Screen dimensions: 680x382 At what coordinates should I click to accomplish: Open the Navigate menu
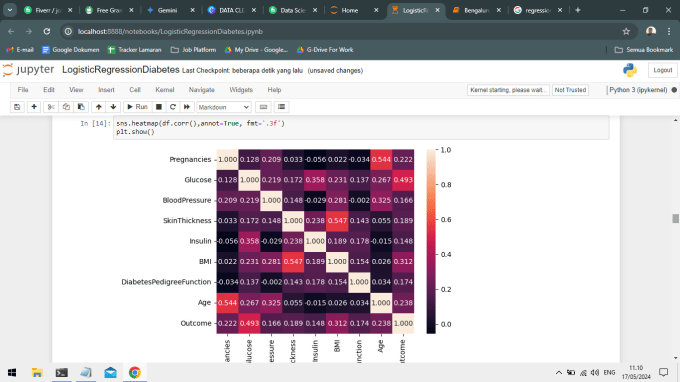202,90
